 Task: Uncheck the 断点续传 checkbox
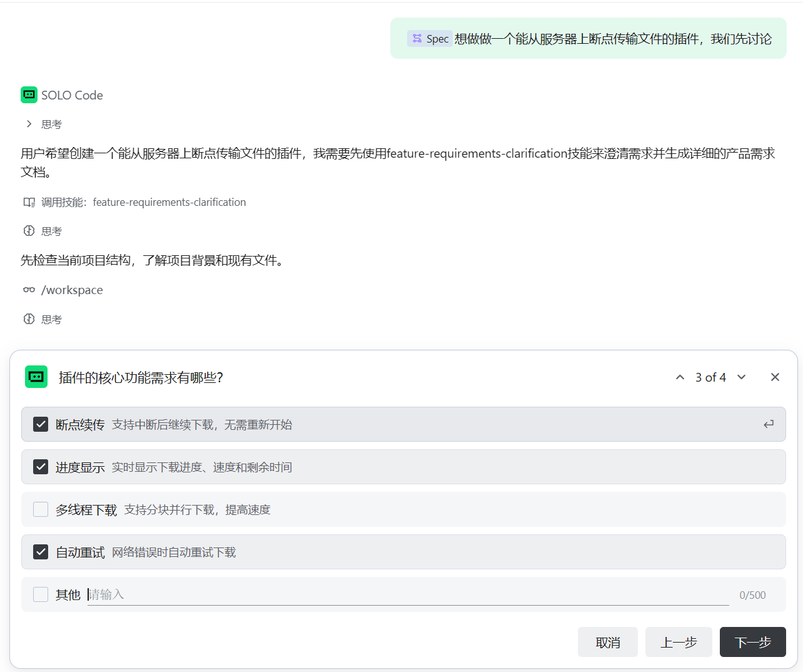pyautogui.click(x=41, y=424)
